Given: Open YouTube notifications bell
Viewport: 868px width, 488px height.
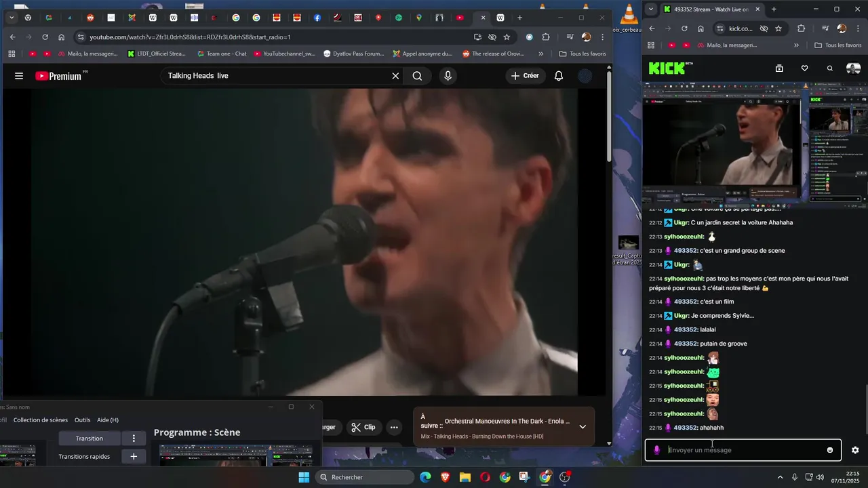Looking at the screenshot, I should tap(559, 76).
